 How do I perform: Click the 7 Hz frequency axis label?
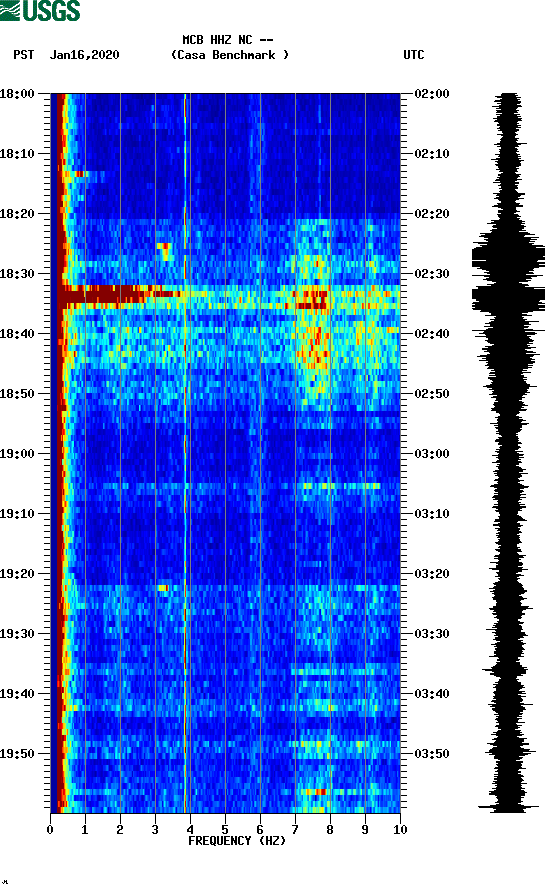tap(295, 830)
